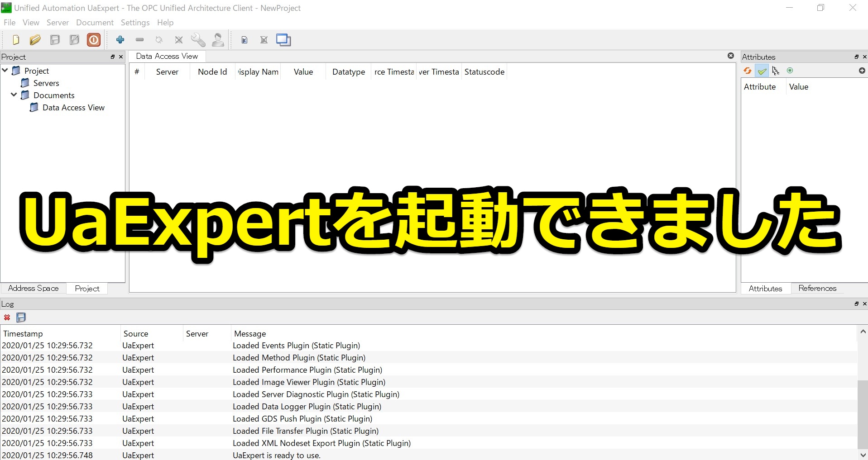Add a new server with the plus icon
Viewport: 868px width, 460px height.
tap(120, 40)
